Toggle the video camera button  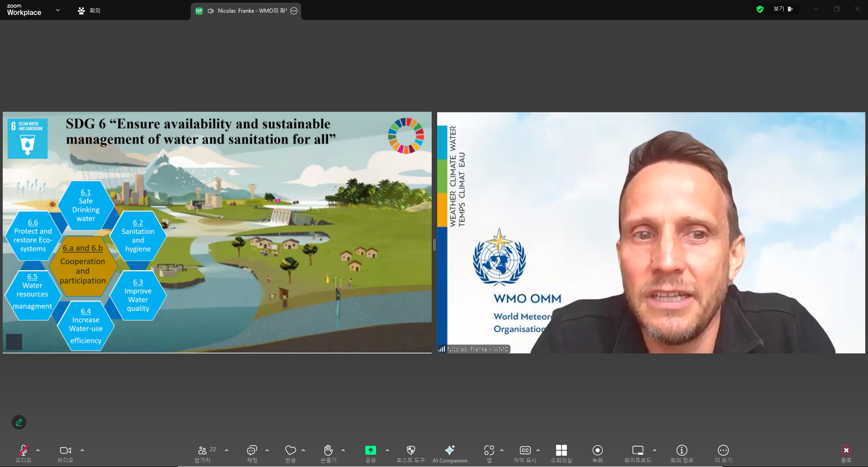tap(66, 450)
